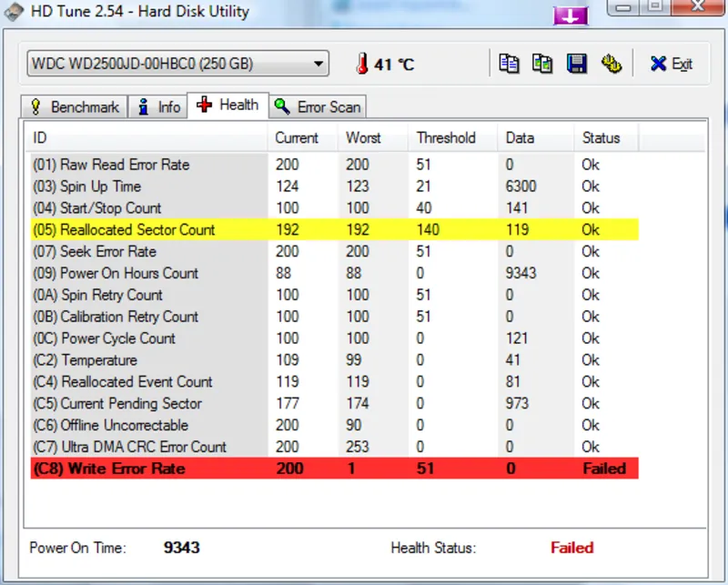Go to the Error Scan tab
728x585 pixels.
[x=318, y=107]
